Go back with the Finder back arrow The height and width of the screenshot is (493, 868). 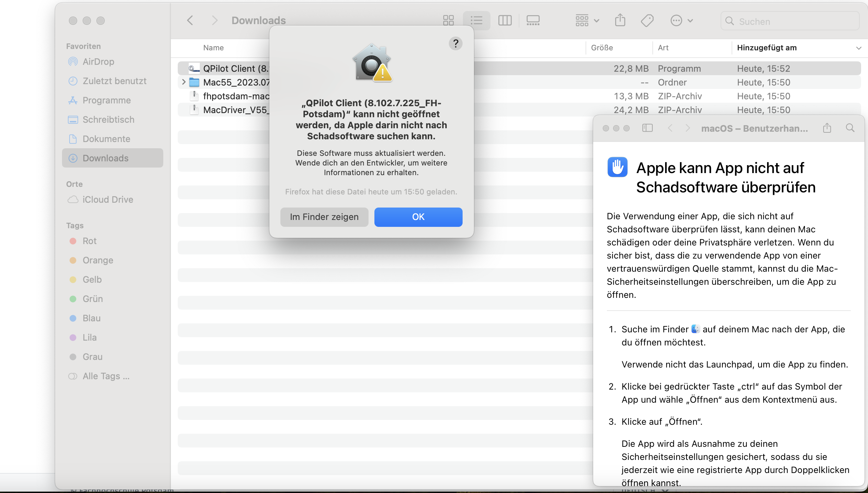click(190, 21)
